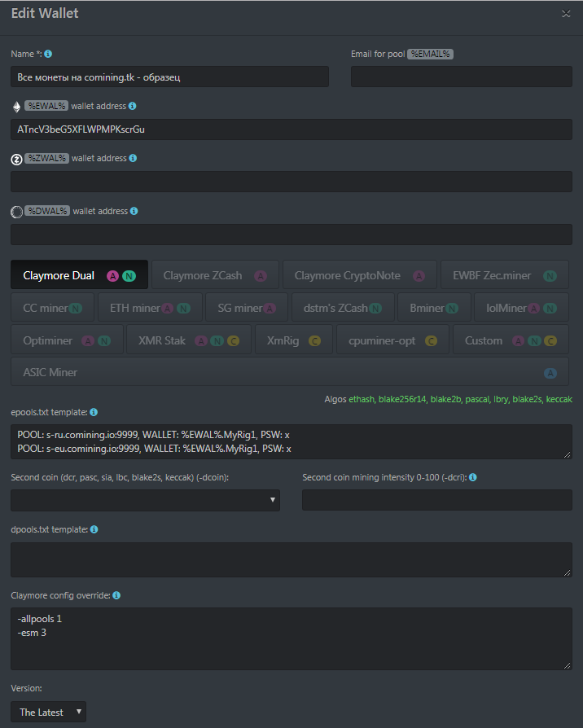Click info icon next to Claymore config override
The image size is (583, 728).
tap(116, 595)
